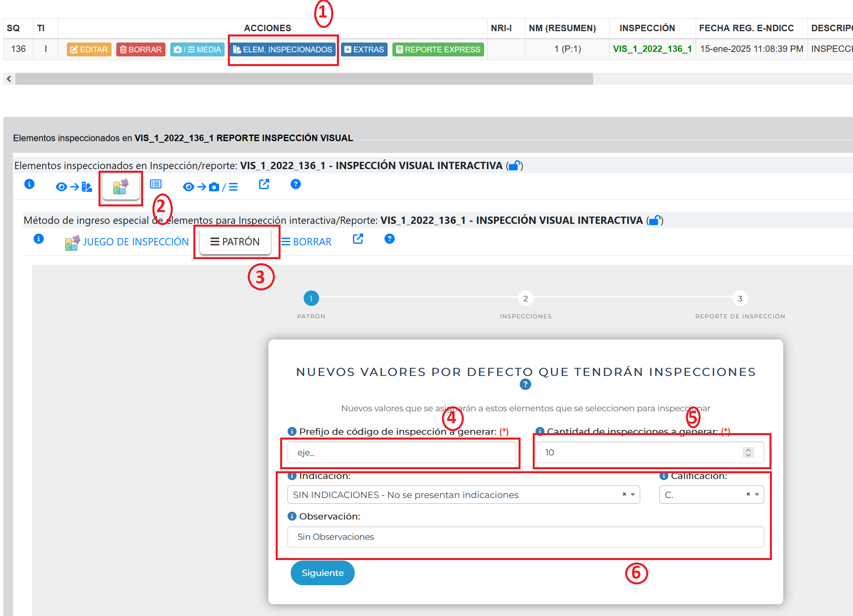
Task: Click external link icon in upper toolbar
Action: pos(264,185)
